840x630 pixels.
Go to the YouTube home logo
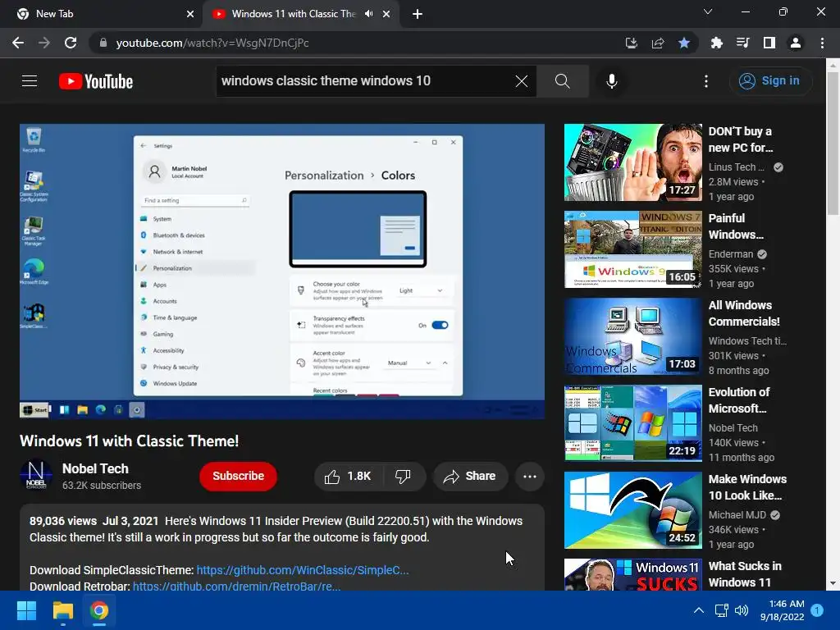tap(96, 81)
